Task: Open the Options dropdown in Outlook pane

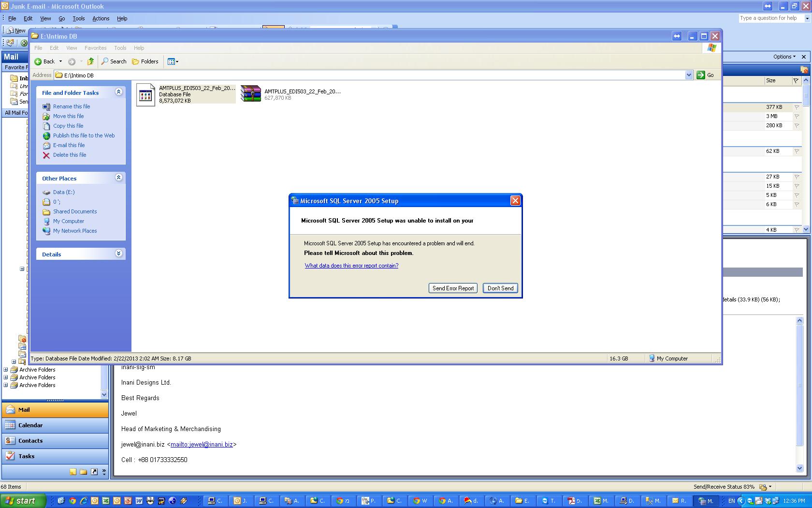Action: click(x=784, y=57)
